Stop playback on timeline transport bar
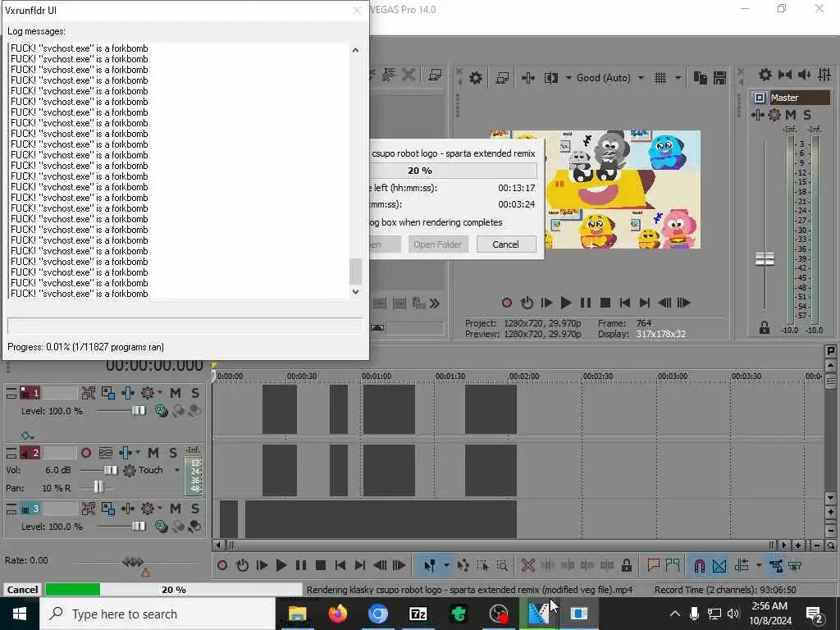The width and height of the screenshot is (840, 630). 321,565
